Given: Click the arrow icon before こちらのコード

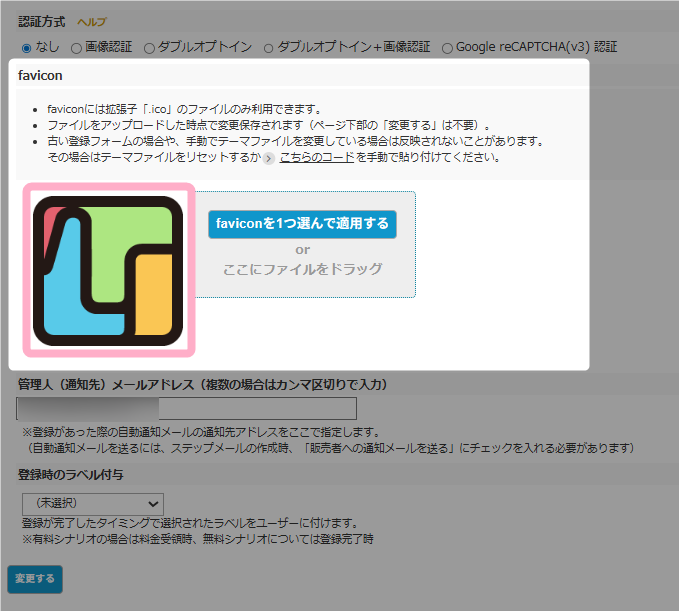Looking at the screenshot, I should (269, 158).
